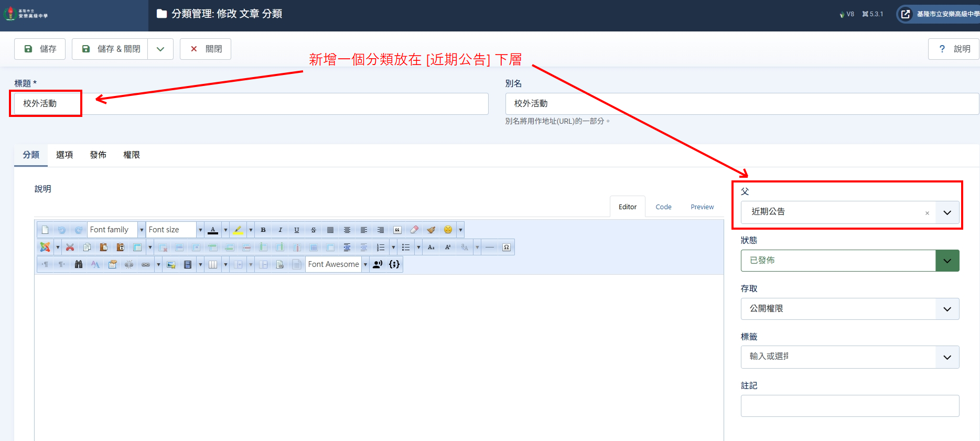980x441 pixels.
Task: Toggle bold formatting in editor
Action: pyautogui.click(x=263, y=230)
